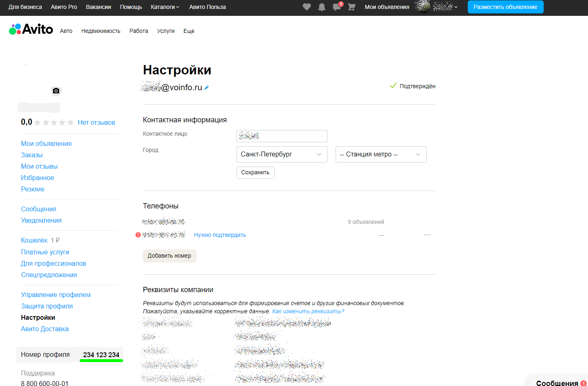Click the Контактное лицо input field

(282, 136)
